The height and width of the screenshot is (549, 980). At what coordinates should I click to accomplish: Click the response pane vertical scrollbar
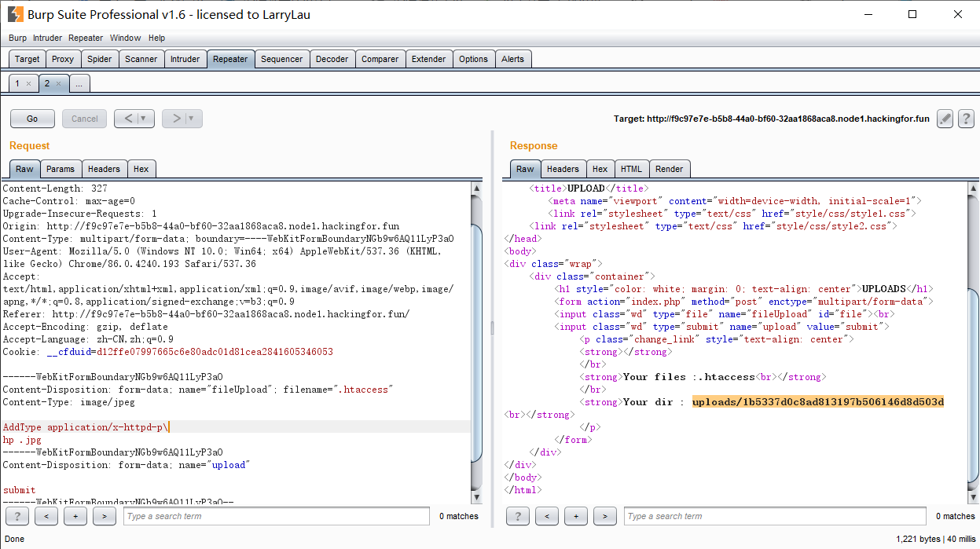pyautogui.click(x=973, y=342)
